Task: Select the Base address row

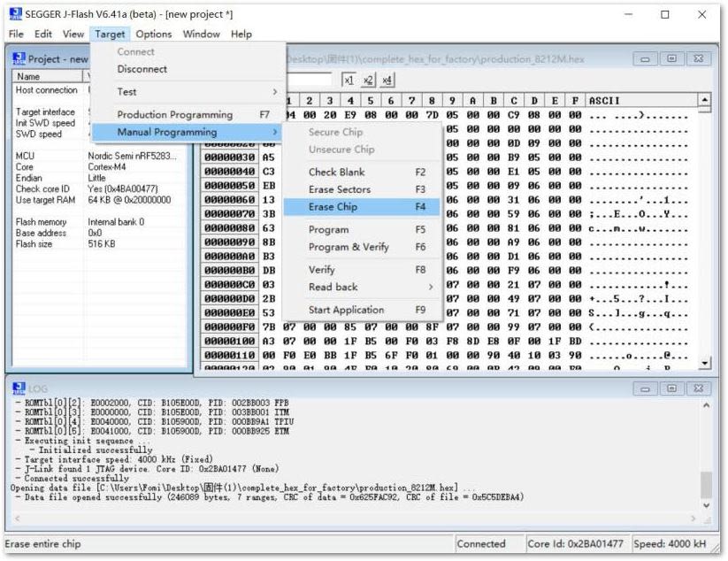Action: 100,233
